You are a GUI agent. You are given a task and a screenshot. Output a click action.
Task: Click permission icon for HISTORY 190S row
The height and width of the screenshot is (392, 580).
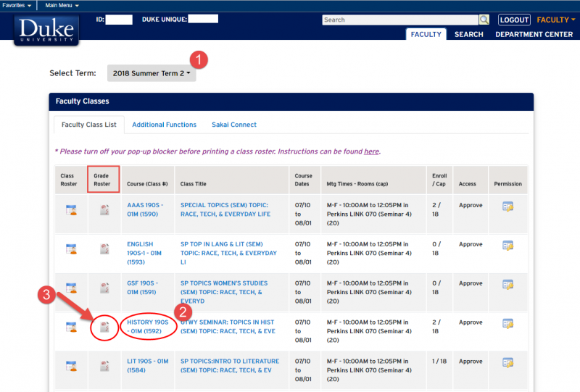click(507, 323)
